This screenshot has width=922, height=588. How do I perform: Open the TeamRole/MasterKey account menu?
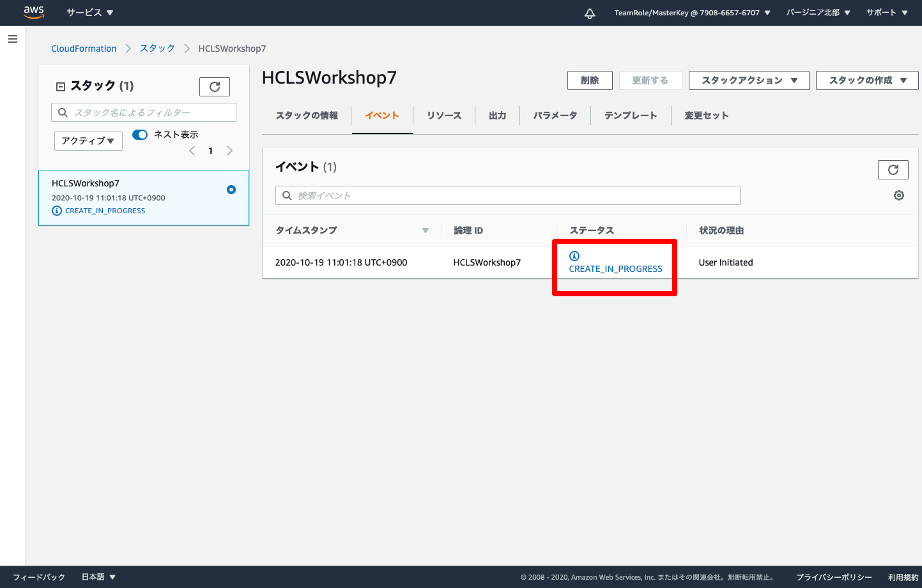coord(692,13)
